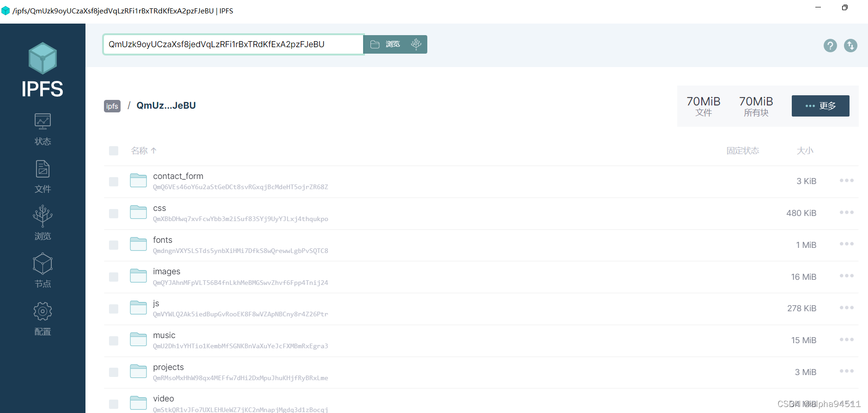Open the 配置 settings page

pos(42,319)
